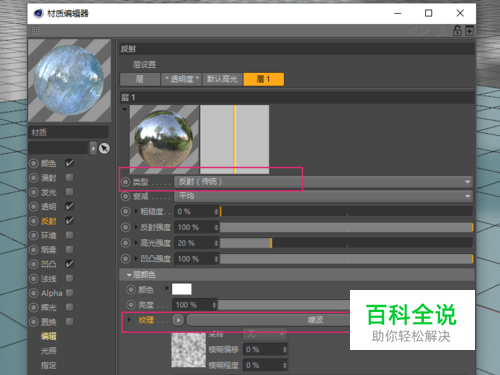The width and height of the screenshot is (500, 375).
Task: Click the 粗糙度 slider bar
Action: tap(346, 211)
